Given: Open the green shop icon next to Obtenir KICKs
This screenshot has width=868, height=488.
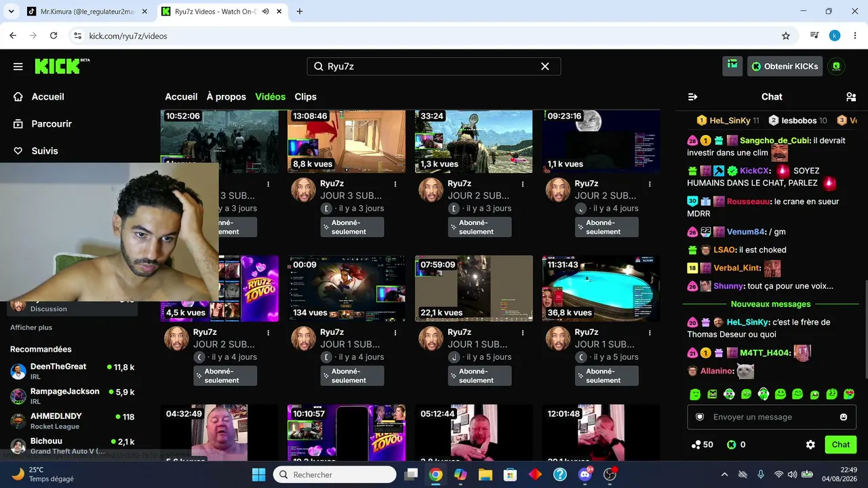Looking at the screenshot, I should click(732, 66).
